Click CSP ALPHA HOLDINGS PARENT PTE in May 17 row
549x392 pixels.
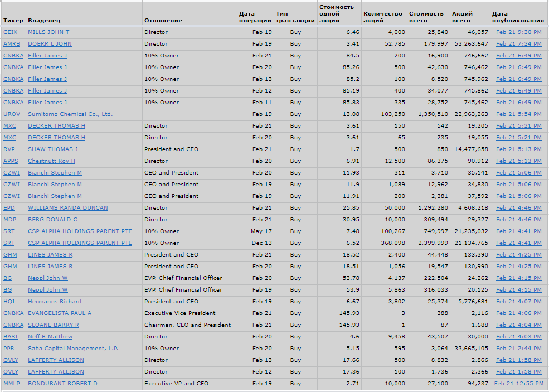[80, 231]
